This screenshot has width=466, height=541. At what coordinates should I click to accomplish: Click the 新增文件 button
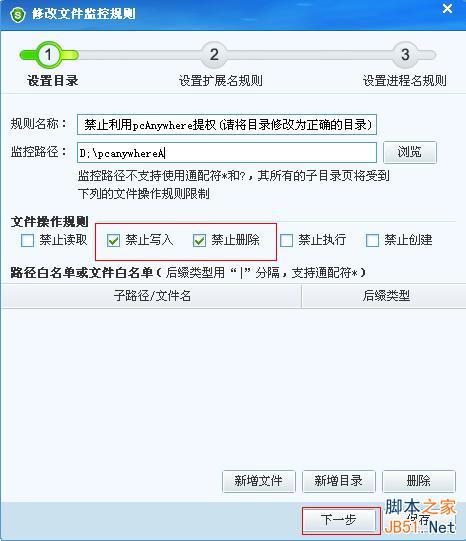[x=258, y=481]
